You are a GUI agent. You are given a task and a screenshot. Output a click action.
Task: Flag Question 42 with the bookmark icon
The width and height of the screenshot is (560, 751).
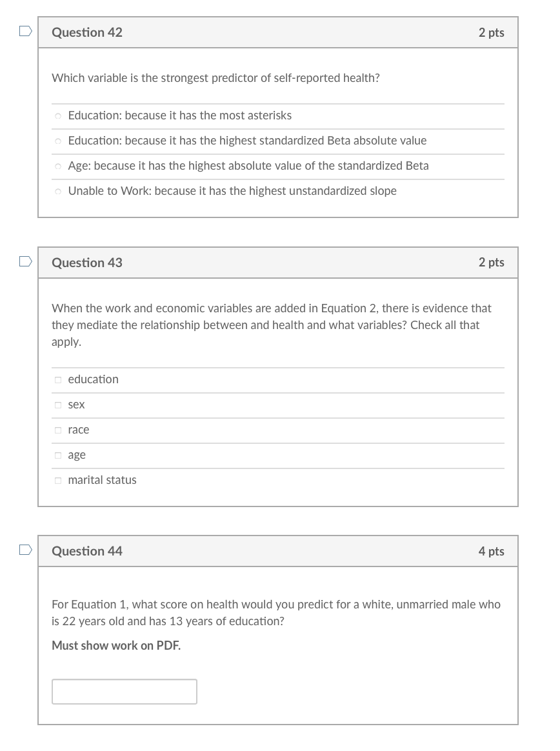tap(26, 31)
